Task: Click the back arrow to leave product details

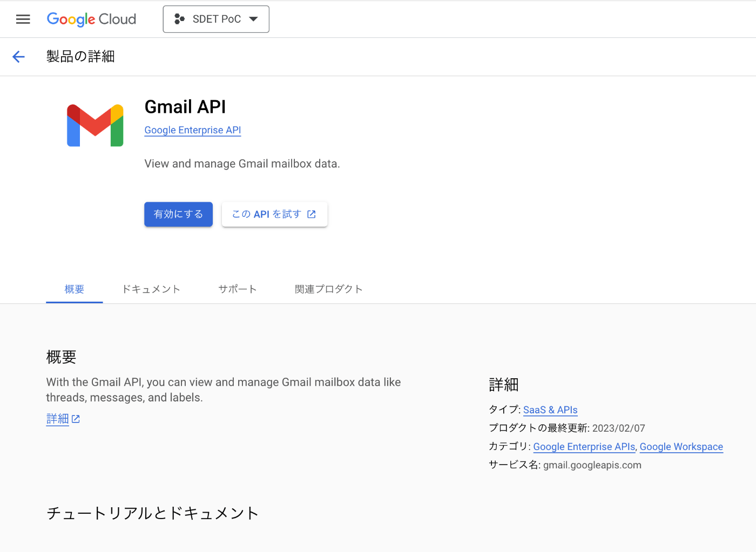Action: [18, 57]
